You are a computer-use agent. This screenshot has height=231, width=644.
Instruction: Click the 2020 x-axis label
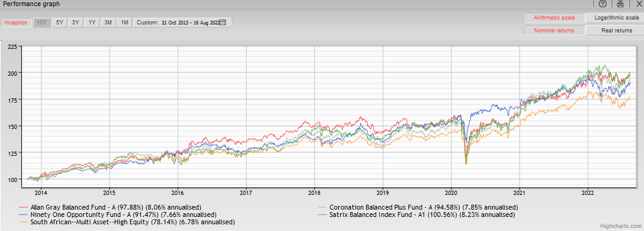(x=451, y=192)
